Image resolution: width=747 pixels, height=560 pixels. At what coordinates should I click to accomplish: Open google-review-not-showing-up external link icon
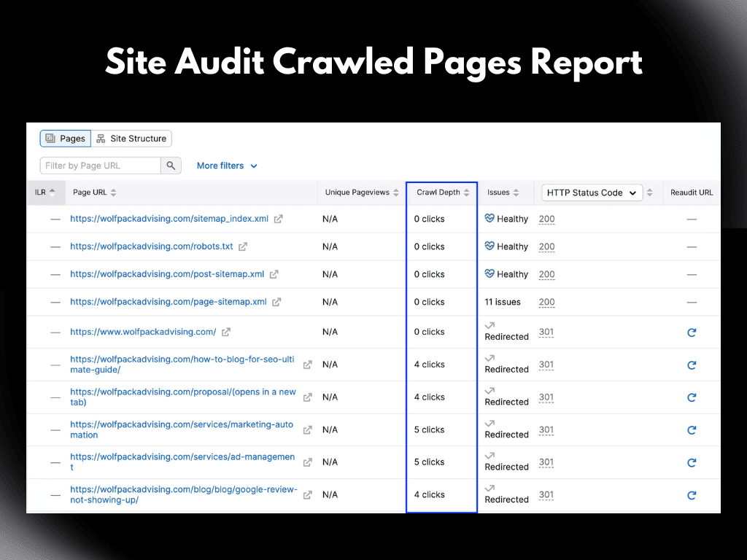[308, 495]
